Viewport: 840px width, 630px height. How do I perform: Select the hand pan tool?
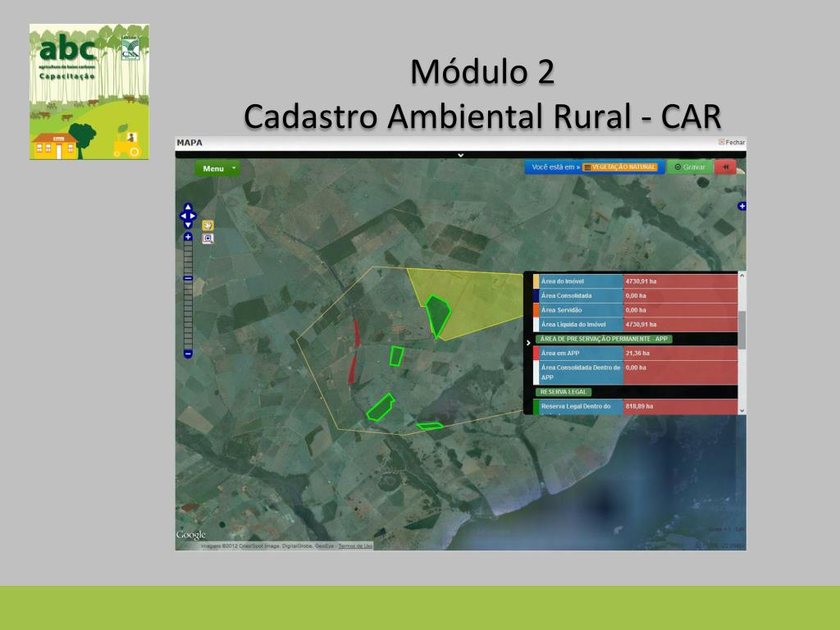click(208, 225)
